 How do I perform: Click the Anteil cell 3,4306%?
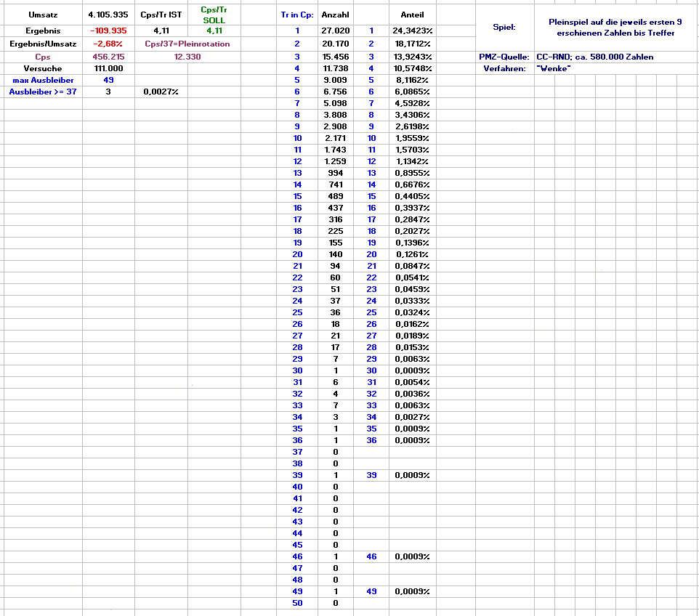click(x=413, y=115)
